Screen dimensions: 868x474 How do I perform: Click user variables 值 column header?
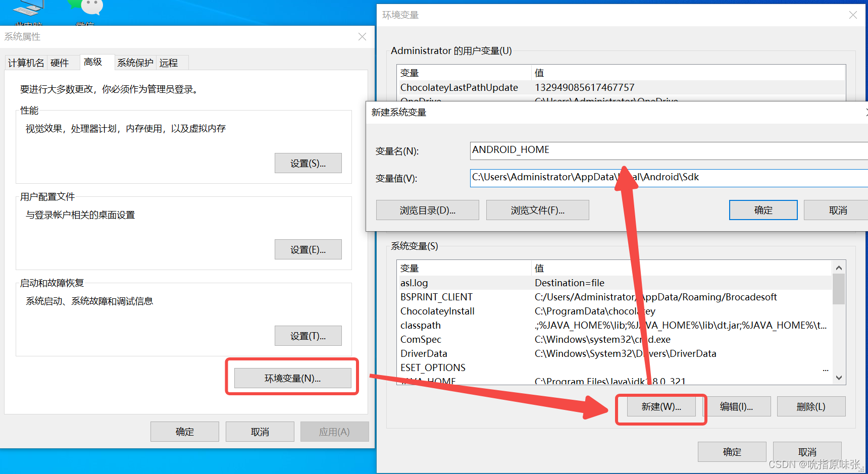pos(689,73)
